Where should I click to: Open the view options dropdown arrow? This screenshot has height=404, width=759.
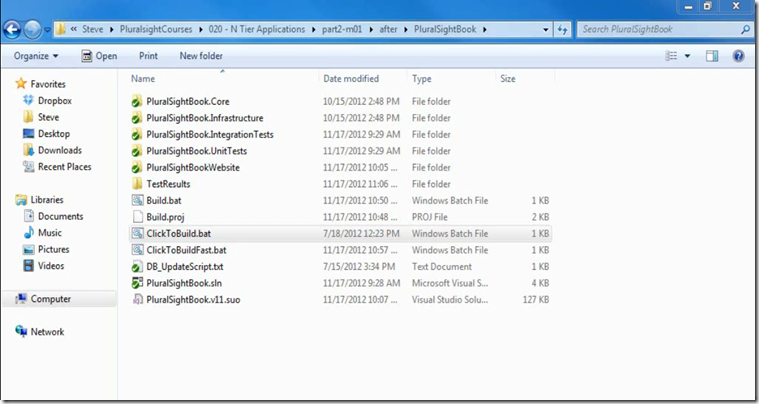click(x=687, y=56)
